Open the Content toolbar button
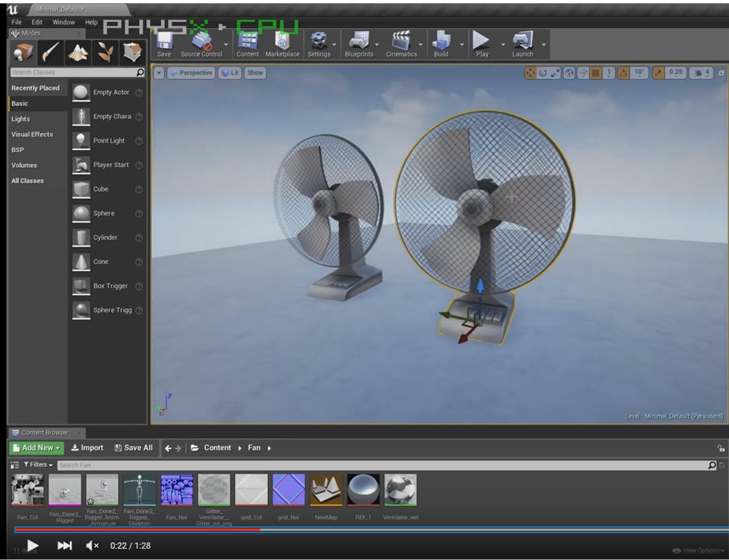 coord(247,44)
